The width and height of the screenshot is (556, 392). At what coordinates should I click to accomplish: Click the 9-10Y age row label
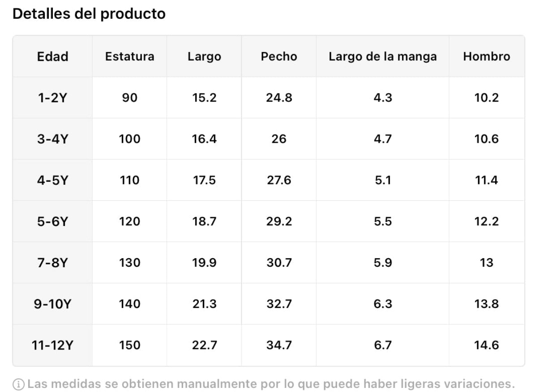(53, 304)
